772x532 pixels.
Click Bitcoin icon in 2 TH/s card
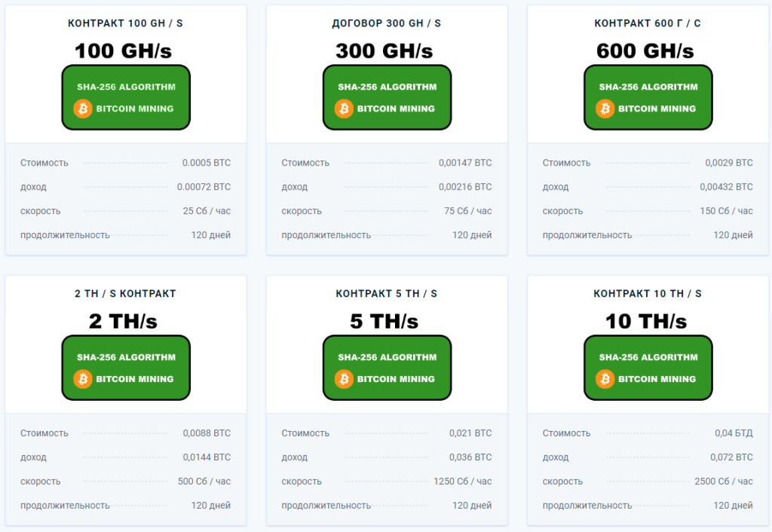(x=83, y=379)
